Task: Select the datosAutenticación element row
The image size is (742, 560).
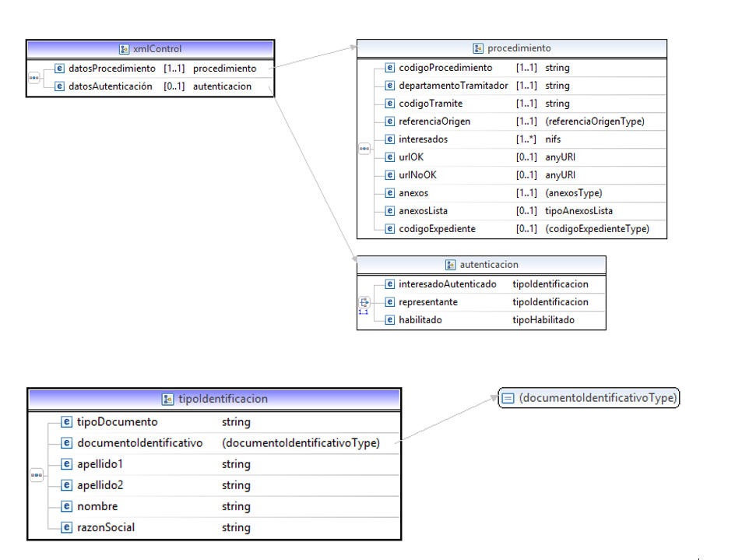Action: pos(110,86)
